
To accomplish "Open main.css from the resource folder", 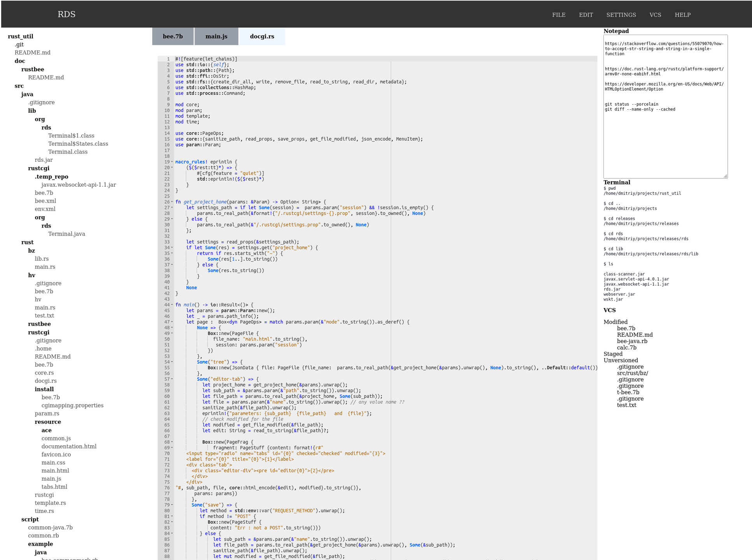I will pyautogui.click(x=53, y=462).
